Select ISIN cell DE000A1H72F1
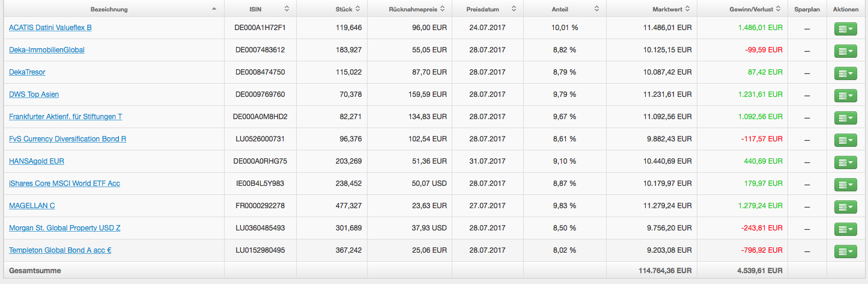The height and width of the screenshot is (284, 868). pos(260,28)
